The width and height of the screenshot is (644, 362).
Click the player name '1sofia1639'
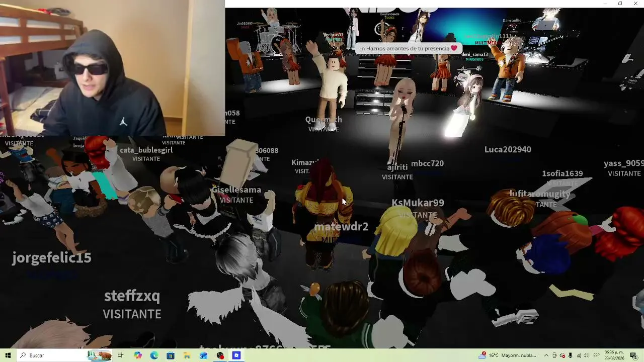(x=562, y=173)
